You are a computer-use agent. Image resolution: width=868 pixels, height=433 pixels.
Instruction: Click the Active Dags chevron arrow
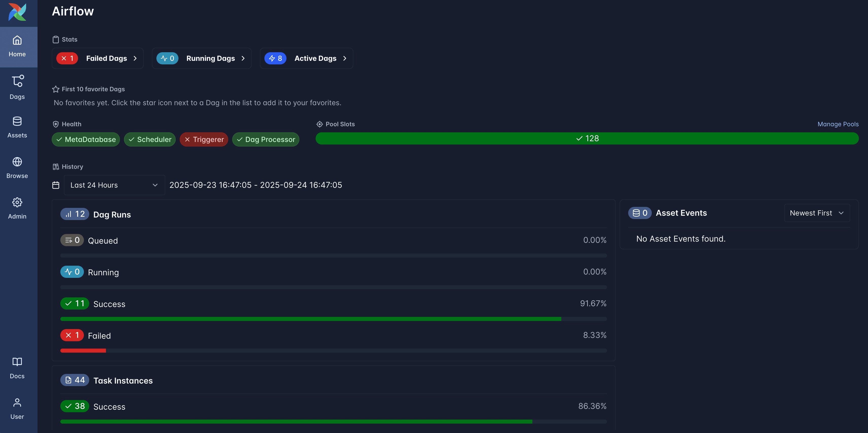[345, 58]
